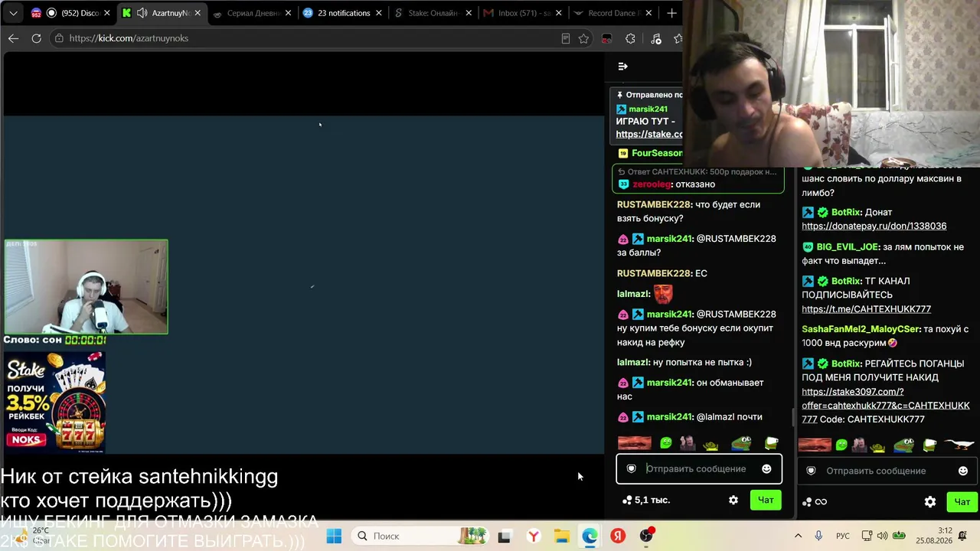Open the red extension icon in toolbar
The width and height of the screenshot is (980, 551).
pos(607,38)
